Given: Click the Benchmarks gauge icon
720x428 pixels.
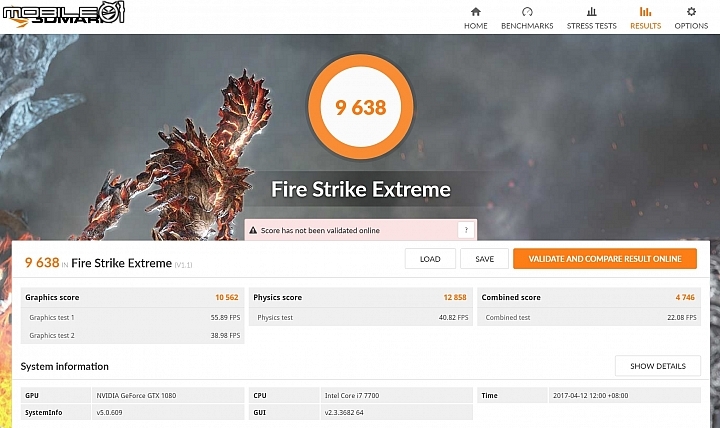Looking at the screenshot, I should coord(527,11).
